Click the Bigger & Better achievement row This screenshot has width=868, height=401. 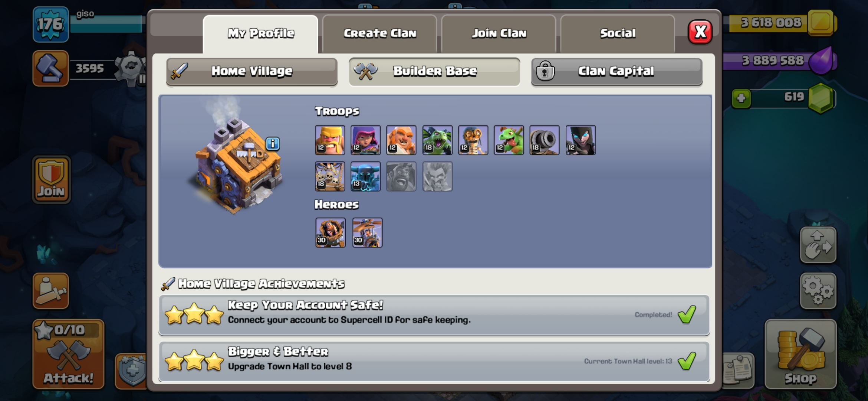click(x=434, y=361)
